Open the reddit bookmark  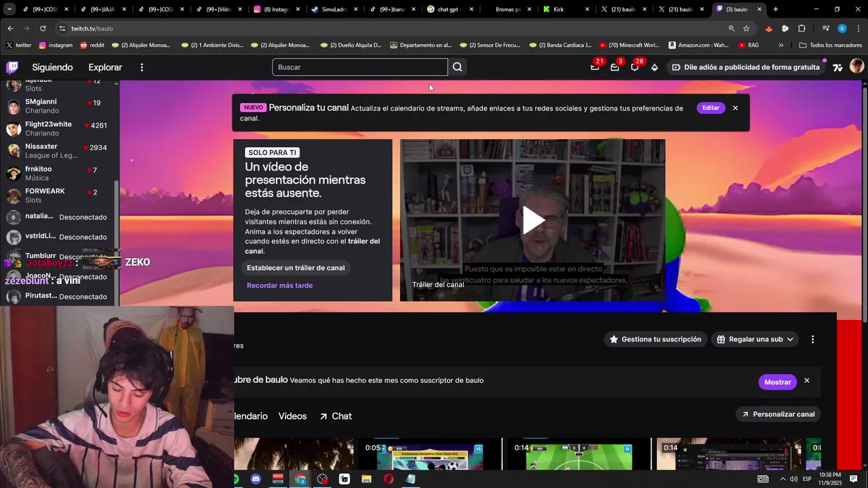click(x=92, y=45)
